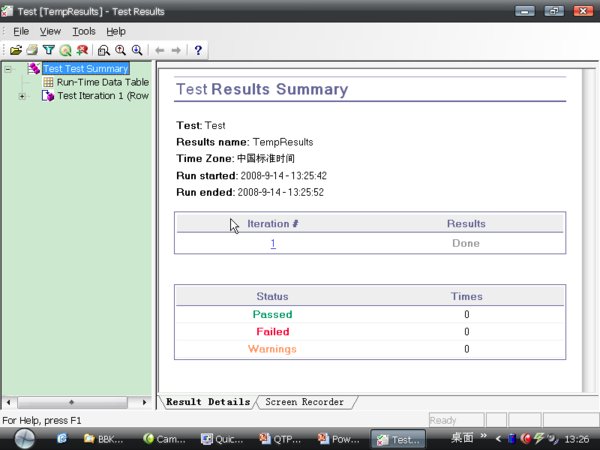Click the Open results folder icon
The height and width of the screenshot is (450, 600).
click(16, 50)
